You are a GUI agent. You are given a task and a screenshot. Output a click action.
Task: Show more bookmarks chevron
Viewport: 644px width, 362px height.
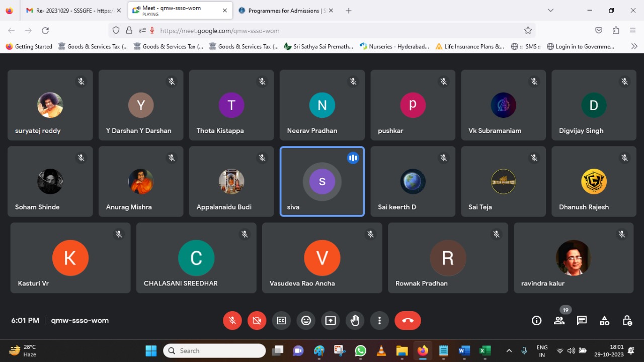(x=634, y=46)
